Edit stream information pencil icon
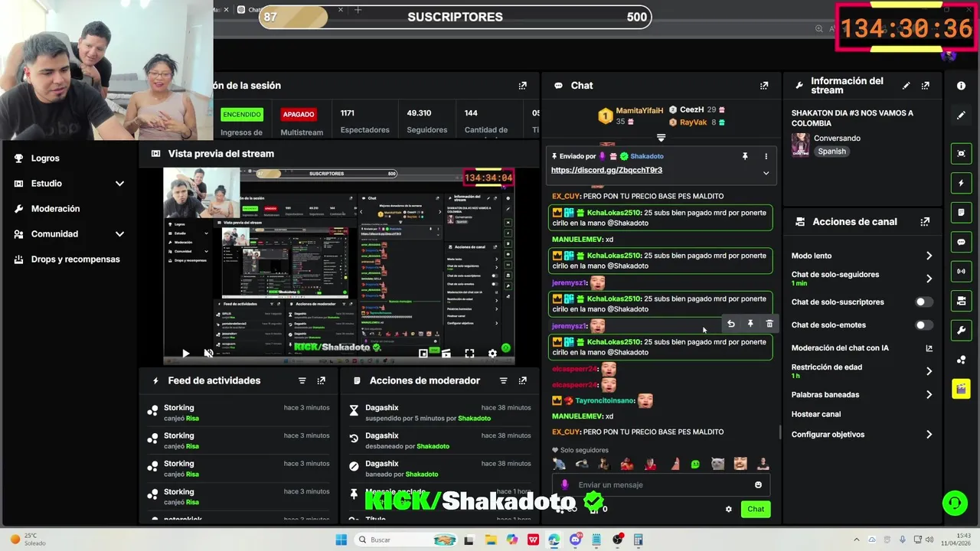Image resolution: width=980 pixels, height=551 pixels. pyautogui.click(x=906, y=86)
